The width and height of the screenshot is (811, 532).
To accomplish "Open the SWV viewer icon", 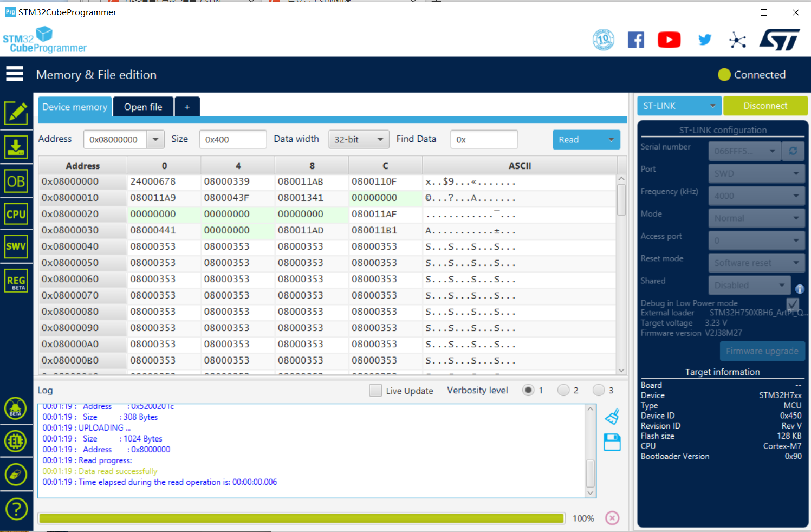I will 16,247.
